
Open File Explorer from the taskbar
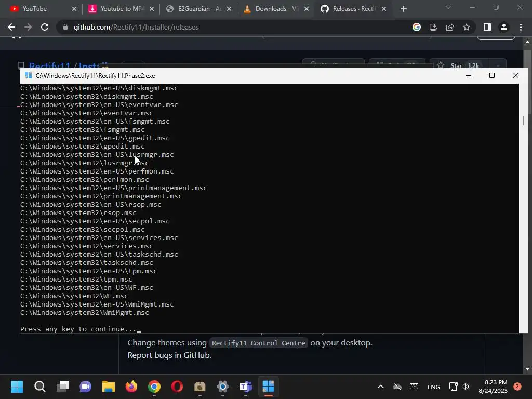109,387
